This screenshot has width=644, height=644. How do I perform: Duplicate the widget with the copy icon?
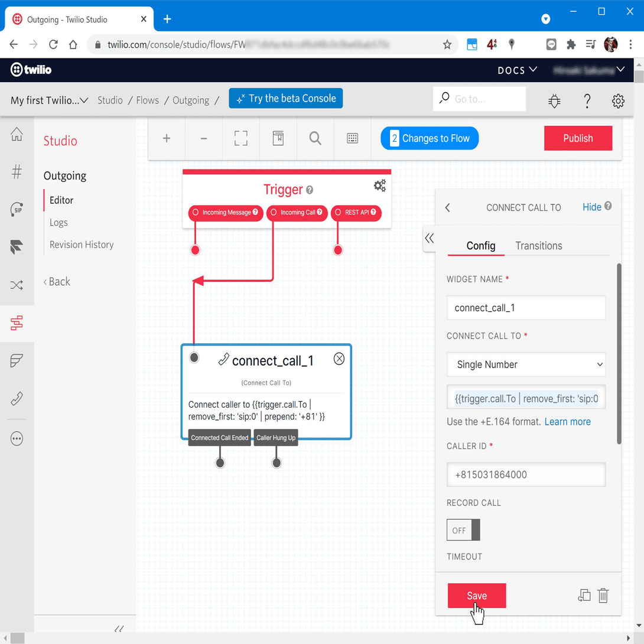[x=584, y=596]
